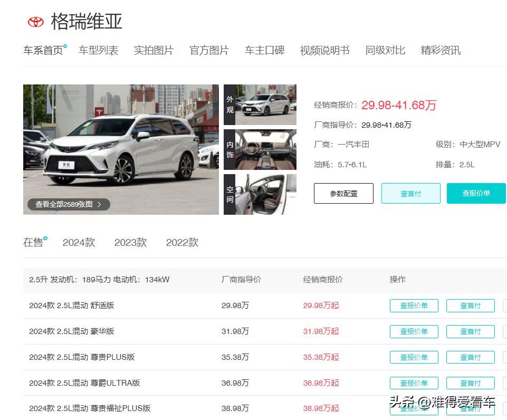Viewport: 507px width, 420px height.
Task: Click 查报价单 for 豪华版 row
Action: (414, 331)
